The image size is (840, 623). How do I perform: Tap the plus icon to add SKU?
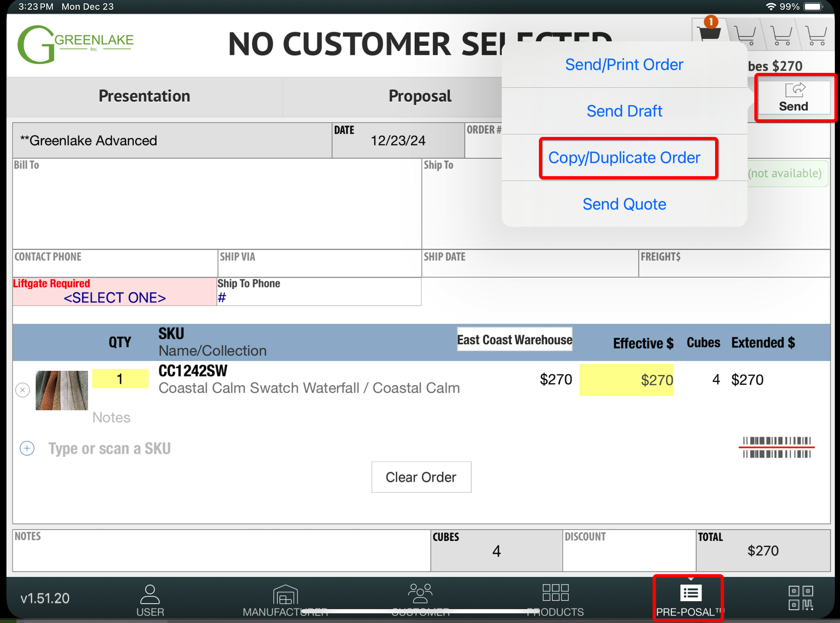[27, 448]
